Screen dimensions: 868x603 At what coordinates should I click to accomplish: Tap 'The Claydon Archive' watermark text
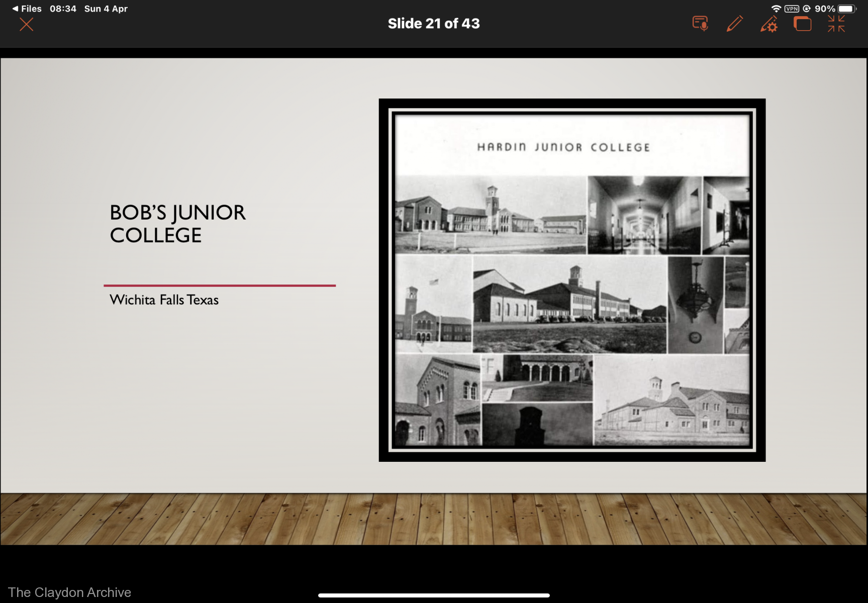(69, 592)
